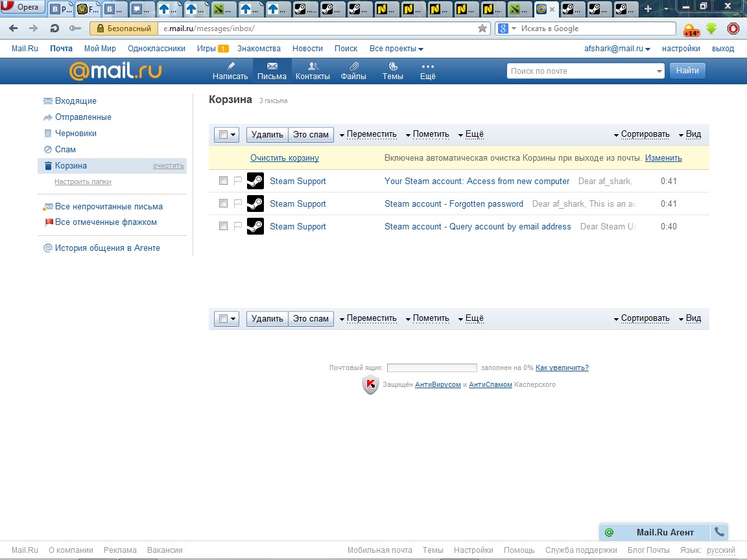This screenshot has width=747, height=560.
Task: Reload the page with the refresh icon
Action: tap(54, 29)
